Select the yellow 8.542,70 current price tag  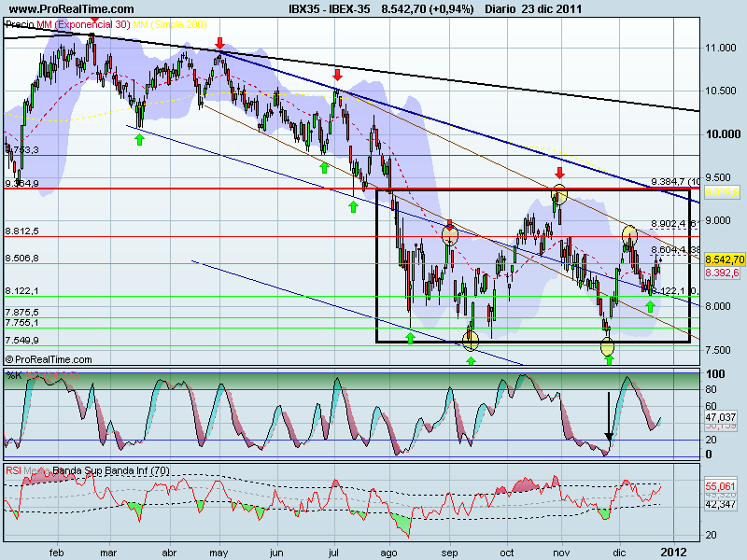(x=725, y=259)
